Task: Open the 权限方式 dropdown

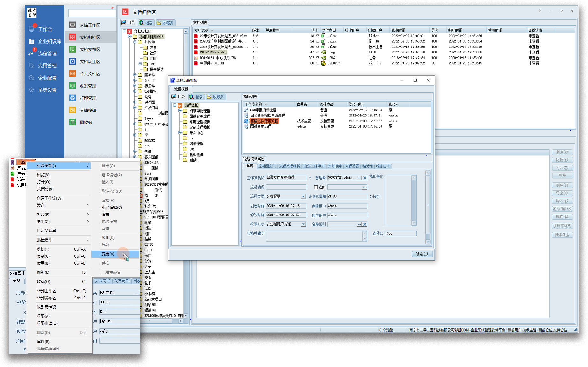Action: 303,224
